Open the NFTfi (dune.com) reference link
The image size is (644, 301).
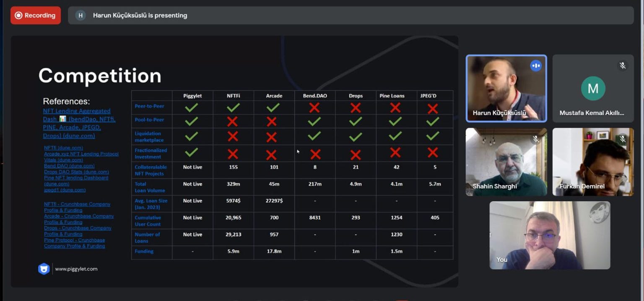click(63, 148)
